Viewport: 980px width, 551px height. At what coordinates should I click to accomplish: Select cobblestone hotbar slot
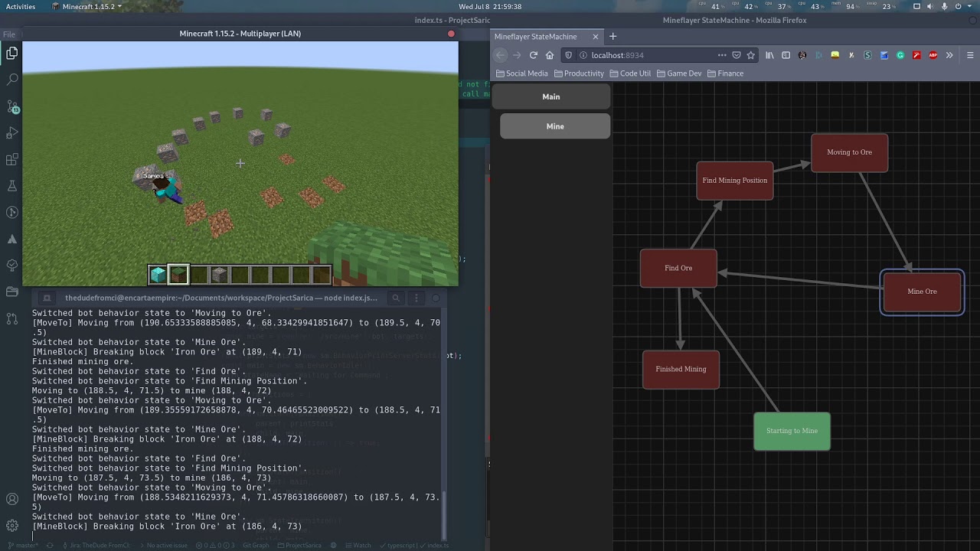click(x=220, y=274)
